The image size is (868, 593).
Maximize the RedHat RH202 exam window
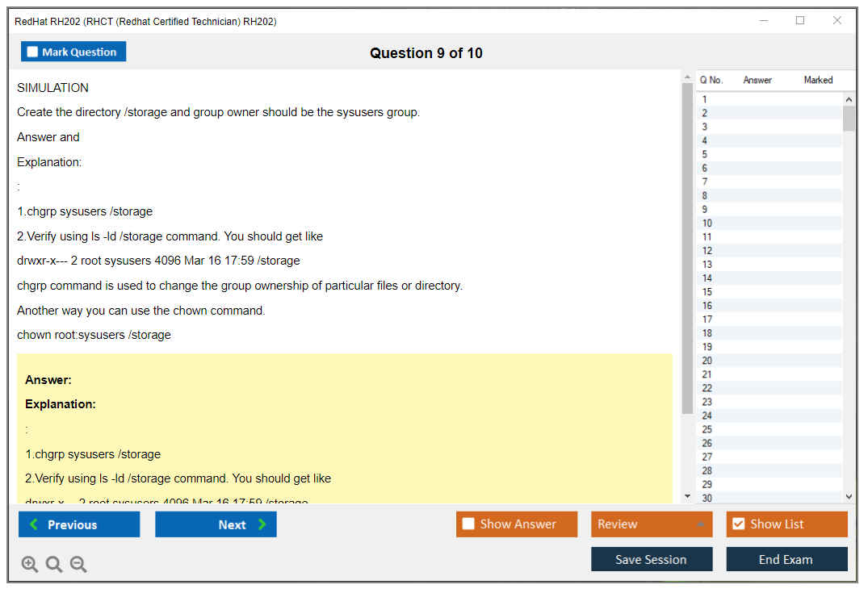tap(800, 21)
